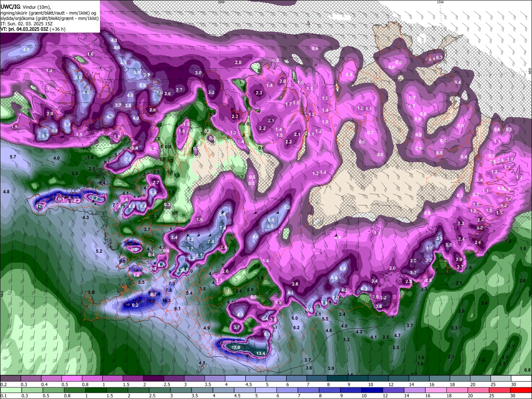
Task: Click the '10.3' precipitation value on the map
Action: tap(166, 300)
